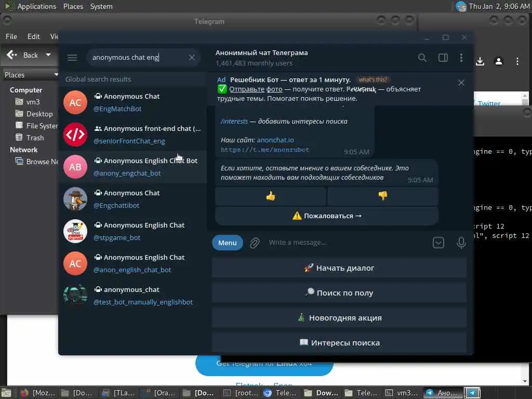Clear the search field text
This screenshot has width=532, height=399.
tap(192, 57)
